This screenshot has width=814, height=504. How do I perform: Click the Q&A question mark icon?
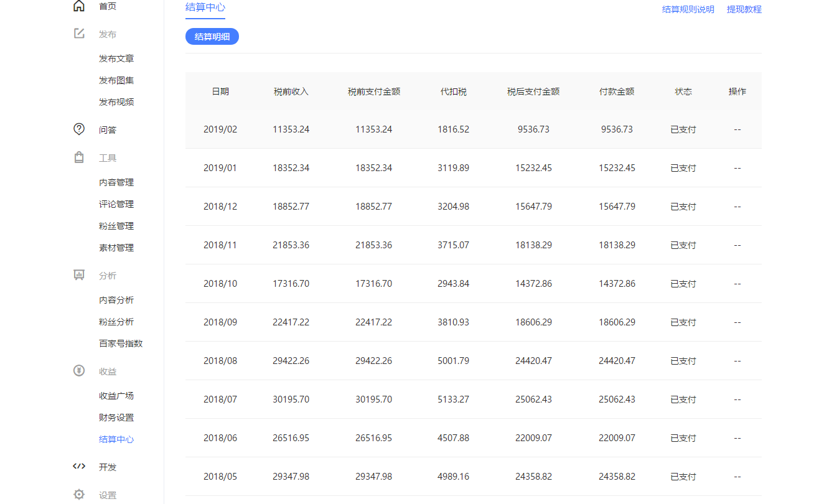[x=79, y=129]
